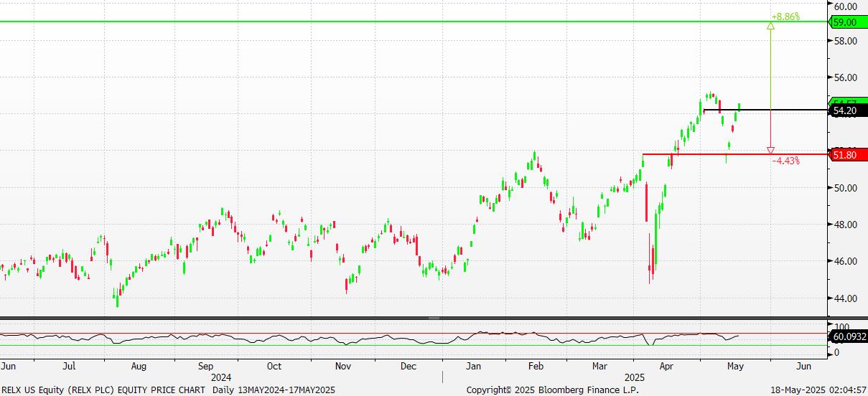Click the 60.0932 RSI value tag
Screen dimensions: 868x396
[x=849, y=336]
